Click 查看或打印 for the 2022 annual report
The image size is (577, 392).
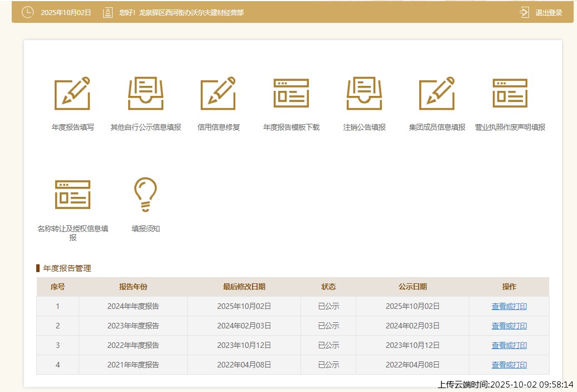coord(509,345)
